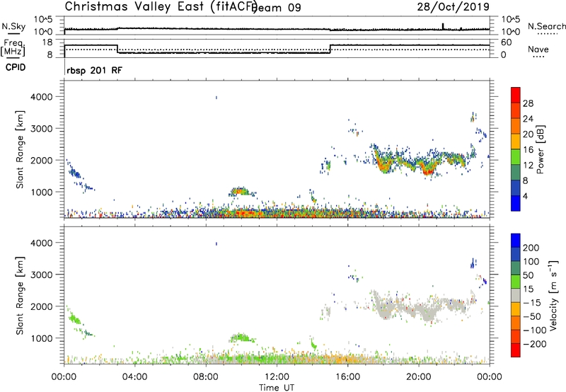566x392 pixels.
Task: Click the date '28/Oct/2019'
Action: pos(454,6)
